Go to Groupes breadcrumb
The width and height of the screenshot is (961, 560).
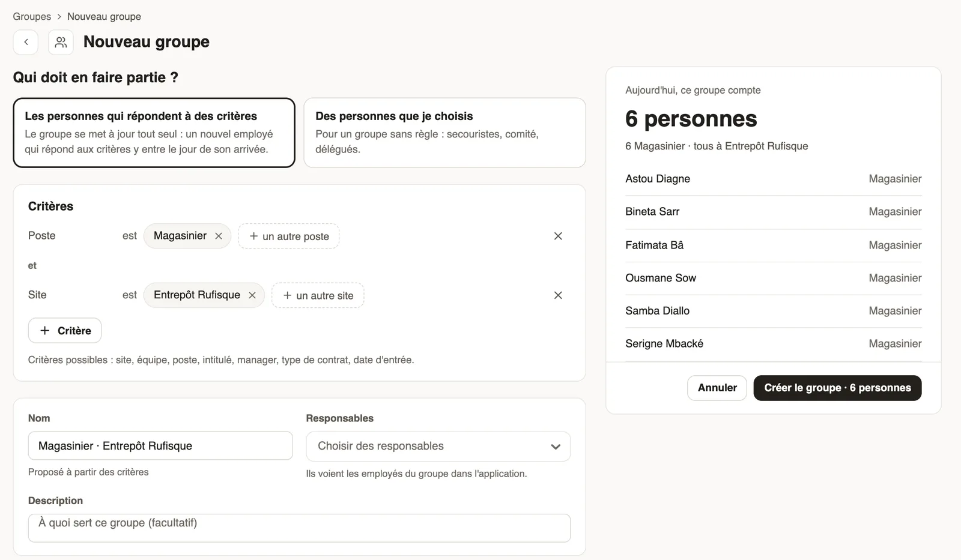coord(32,16)
